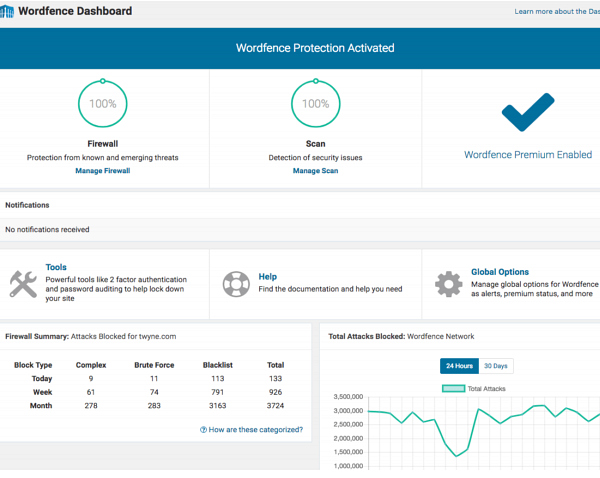Click the lifebuoy Help icon
The height and width of the screenshot is (478, 600).
236,284
